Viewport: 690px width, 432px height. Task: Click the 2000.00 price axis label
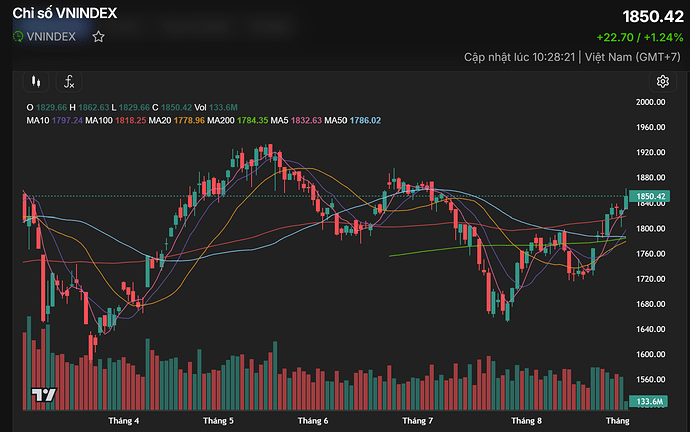pyautogui.click(x=650, y=102)
